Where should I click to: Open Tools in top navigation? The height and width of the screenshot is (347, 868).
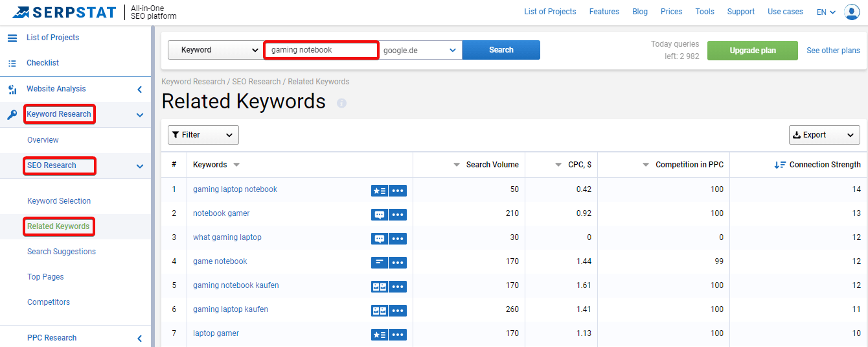(705, 12)
